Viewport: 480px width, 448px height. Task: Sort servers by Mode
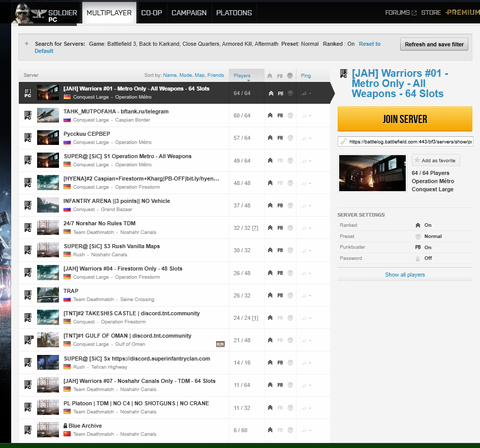(185, 75)
